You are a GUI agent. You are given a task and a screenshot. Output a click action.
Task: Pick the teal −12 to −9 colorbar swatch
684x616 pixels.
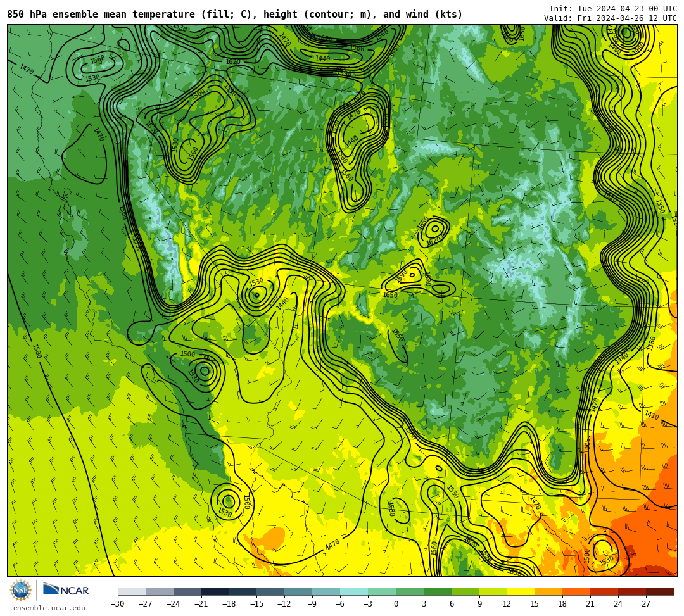299,591
